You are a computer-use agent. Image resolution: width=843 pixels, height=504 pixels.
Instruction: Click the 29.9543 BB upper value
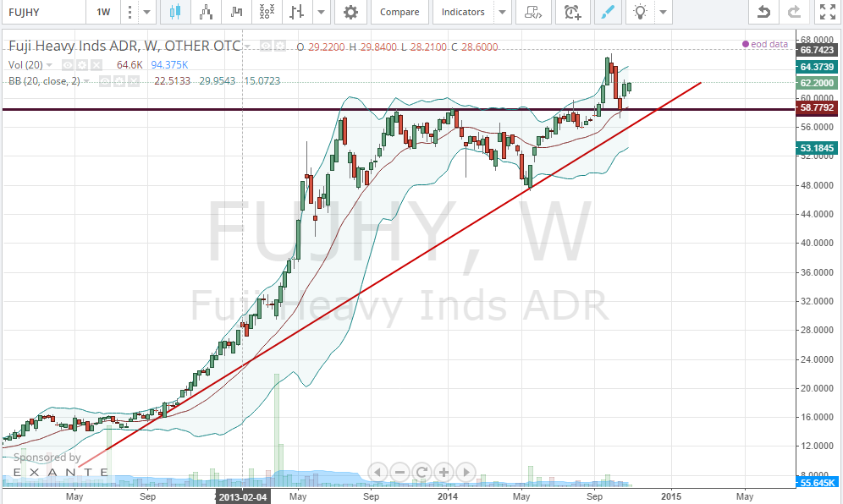click(x=218, y=81)
